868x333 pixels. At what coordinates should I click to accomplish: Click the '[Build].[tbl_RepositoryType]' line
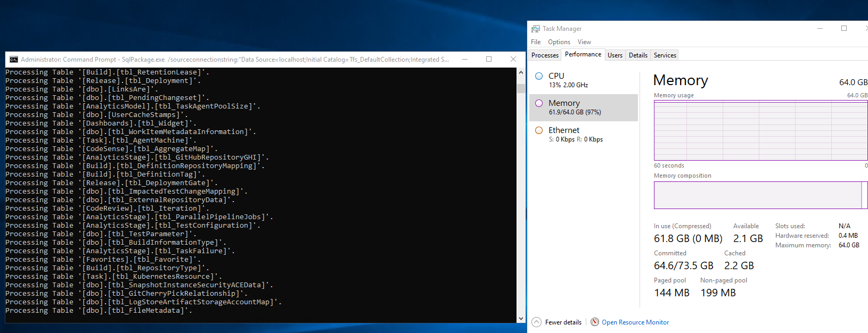click(107, 268)
